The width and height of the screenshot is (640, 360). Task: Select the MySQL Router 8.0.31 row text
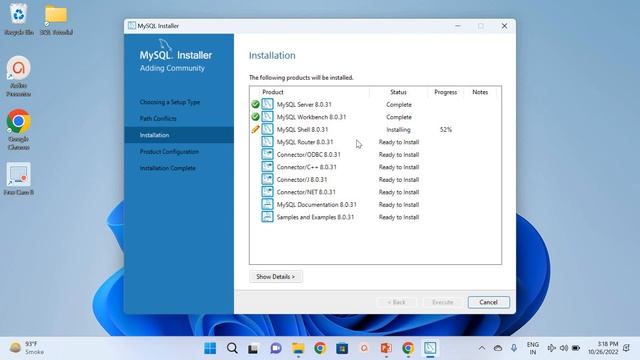[x=305, y=142]
